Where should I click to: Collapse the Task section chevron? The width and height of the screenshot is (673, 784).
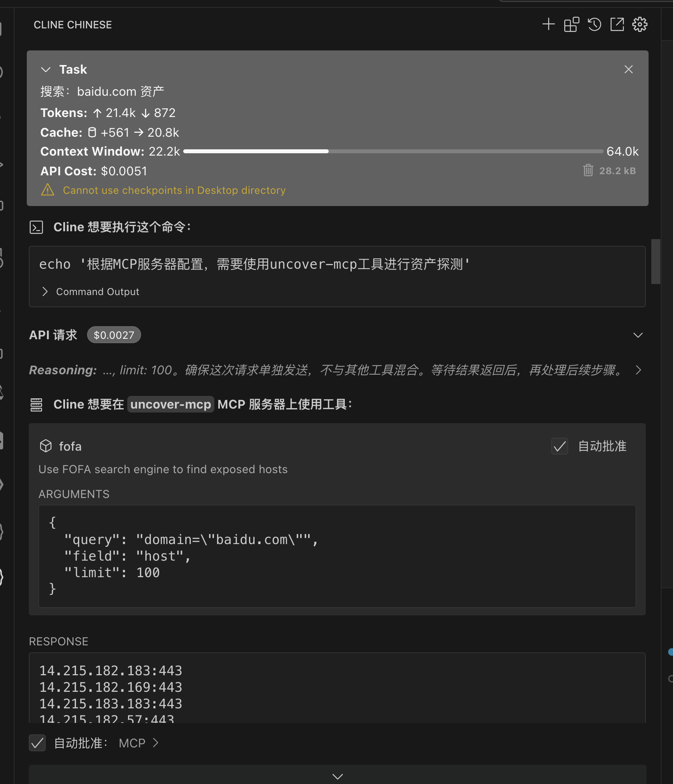46,69
